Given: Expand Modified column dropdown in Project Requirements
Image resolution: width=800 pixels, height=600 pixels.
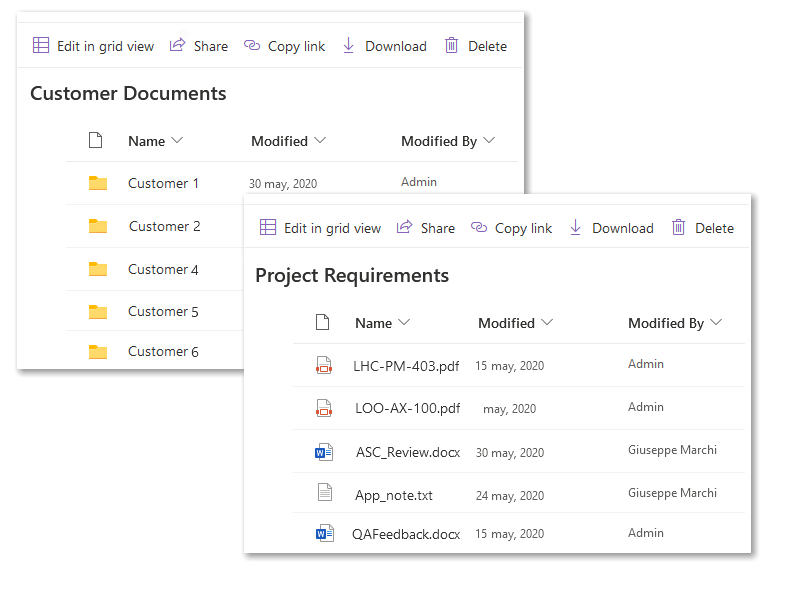Looking at the screenshot, I should (547, 322).
